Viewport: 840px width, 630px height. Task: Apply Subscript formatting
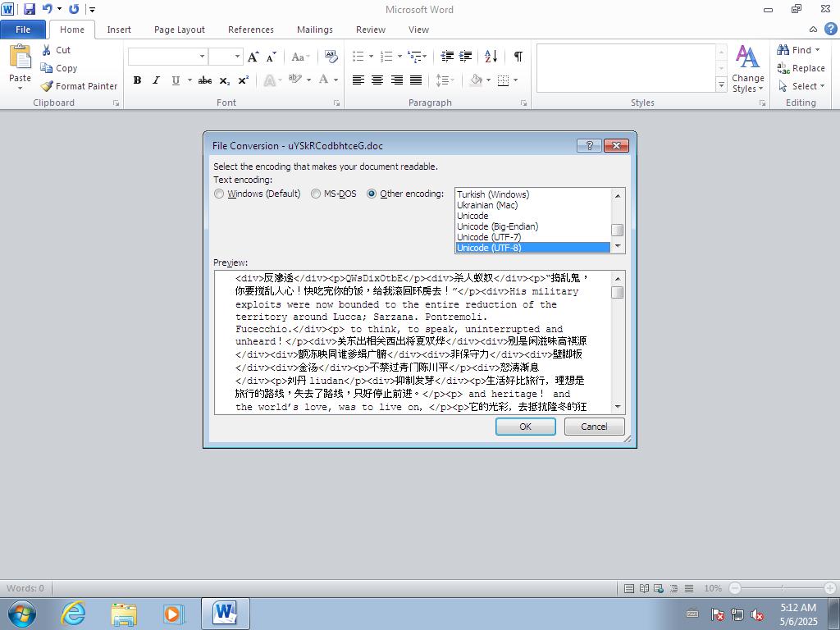click(225, 80)
